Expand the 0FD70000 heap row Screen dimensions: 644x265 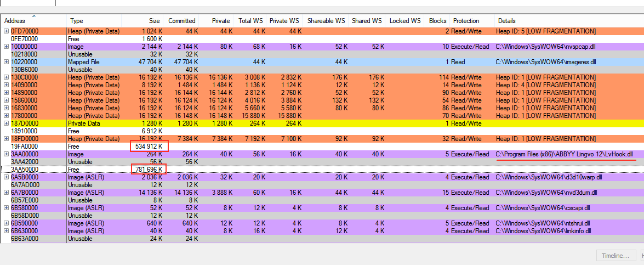coord(6,31)
